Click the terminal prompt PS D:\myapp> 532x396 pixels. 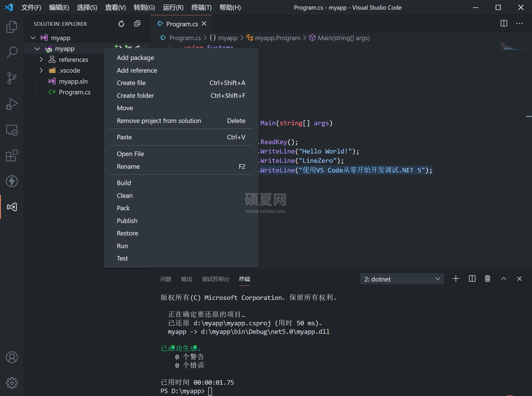(182, 391)
